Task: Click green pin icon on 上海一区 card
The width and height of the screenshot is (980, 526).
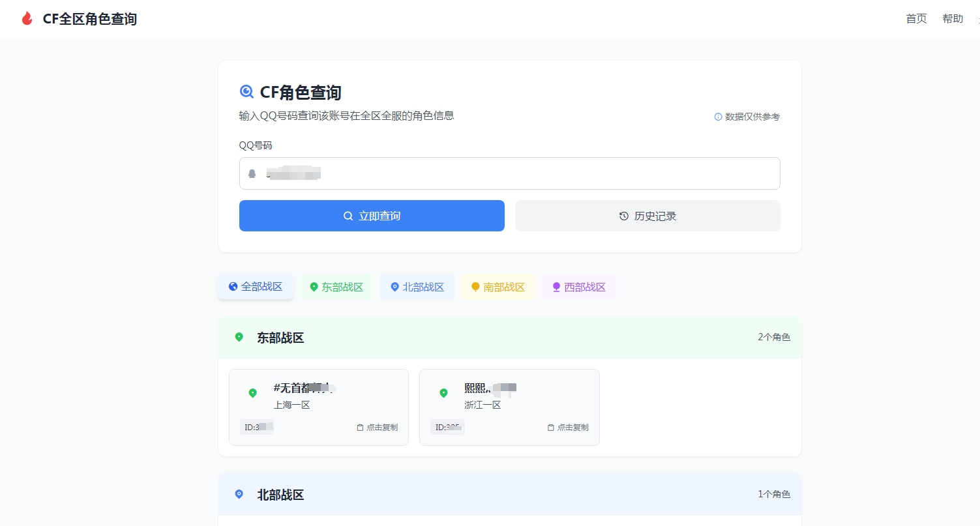Action: click(253, 393)
